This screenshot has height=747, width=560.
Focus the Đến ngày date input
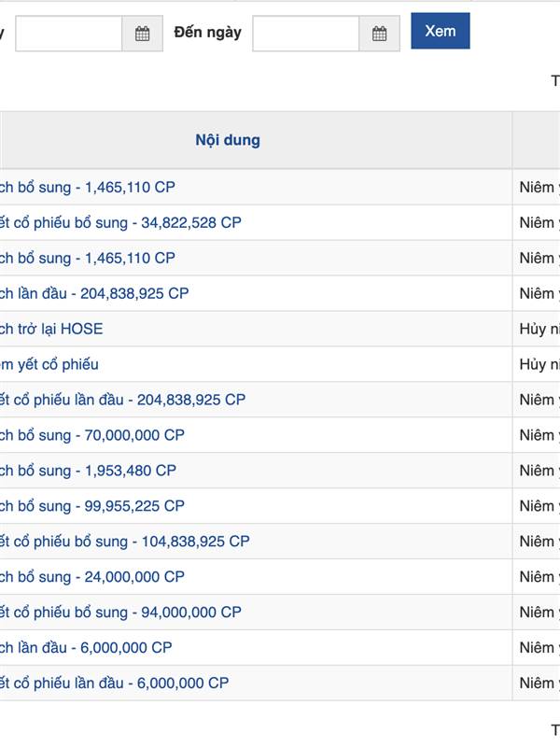[305, 34]
